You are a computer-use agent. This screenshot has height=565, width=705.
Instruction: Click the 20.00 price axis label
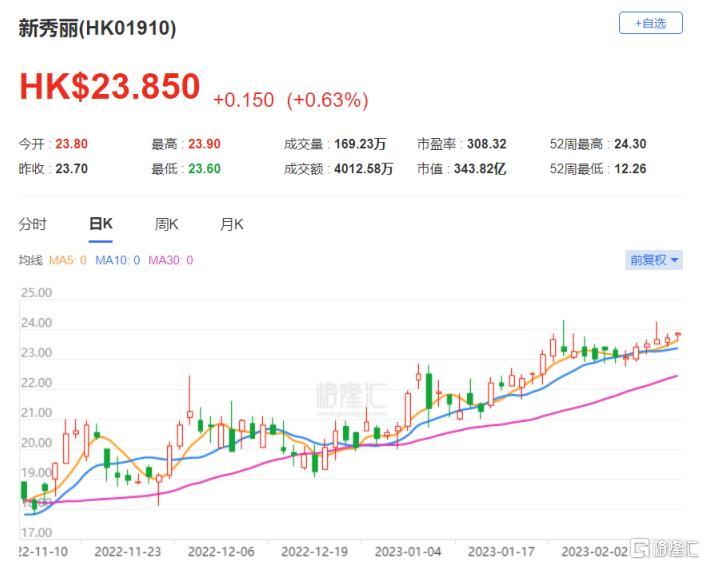coord(36,443)
